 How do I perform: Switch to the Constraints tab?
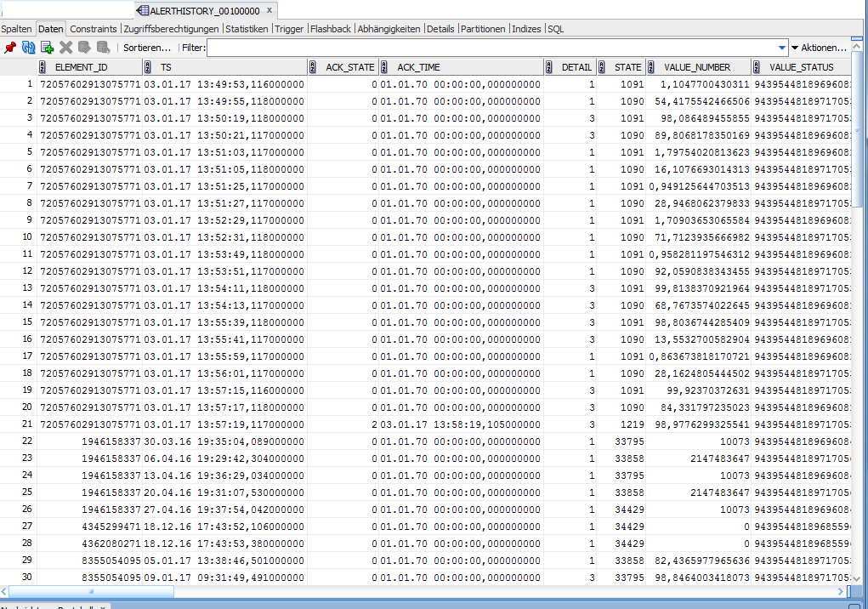click(x=94, y=29)
